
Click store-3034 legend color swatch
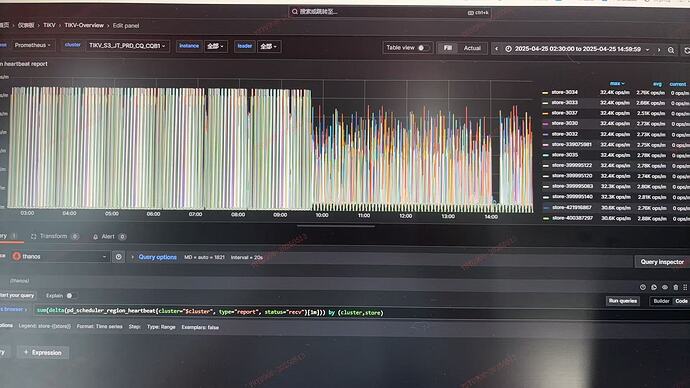[545, 93]
